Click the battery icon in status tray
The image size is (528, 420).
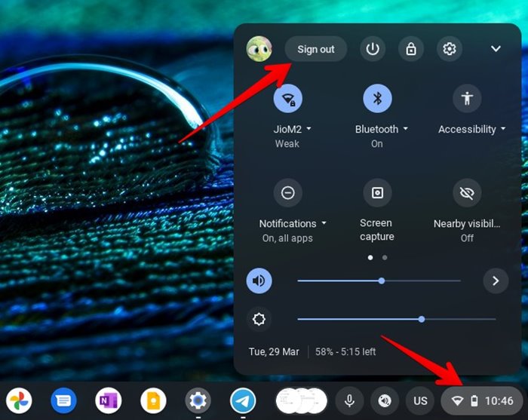tap(474, 401)
